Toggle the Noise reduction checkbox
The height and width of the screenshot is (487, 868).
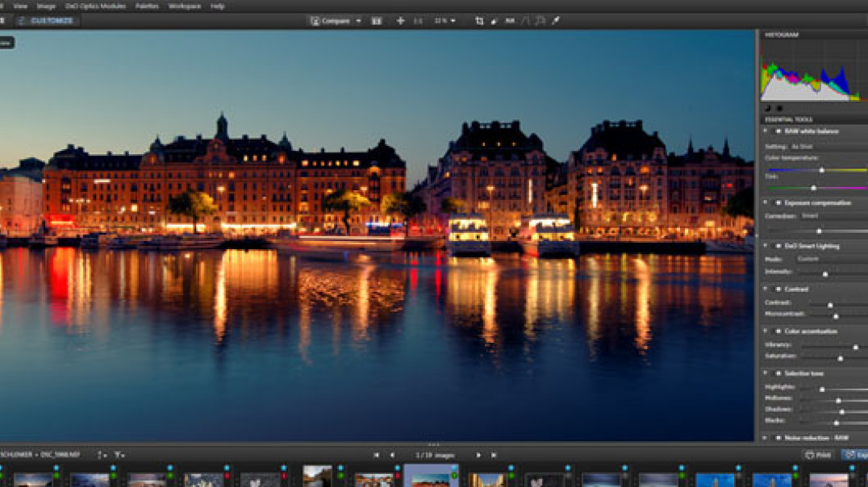pos(778,438)
